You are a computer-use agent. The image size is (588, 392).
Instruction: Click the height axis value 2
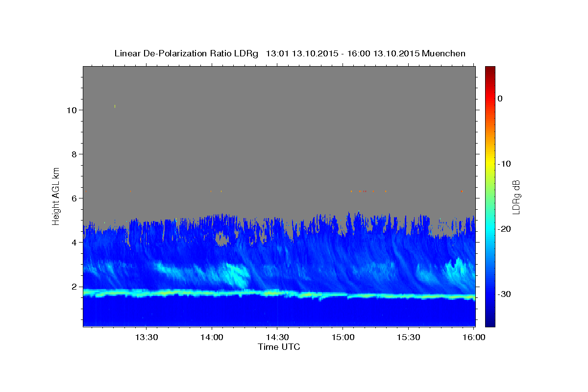[75, 287]
